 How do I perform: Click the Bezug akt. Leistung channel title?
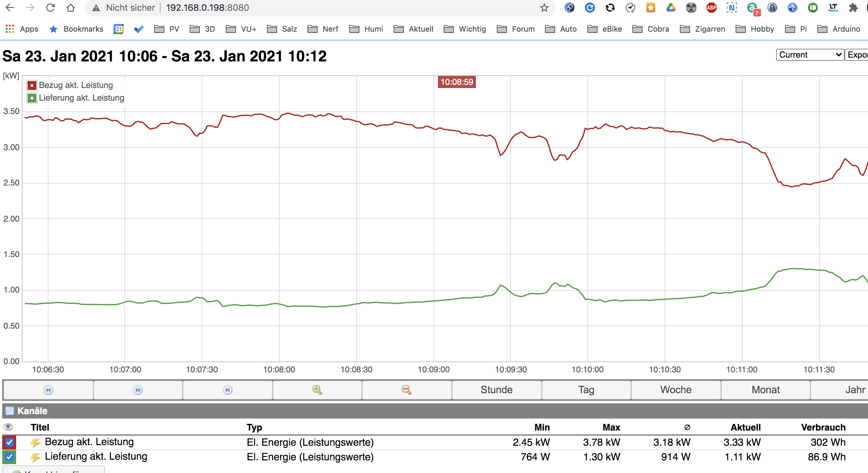tap(89, 442)
